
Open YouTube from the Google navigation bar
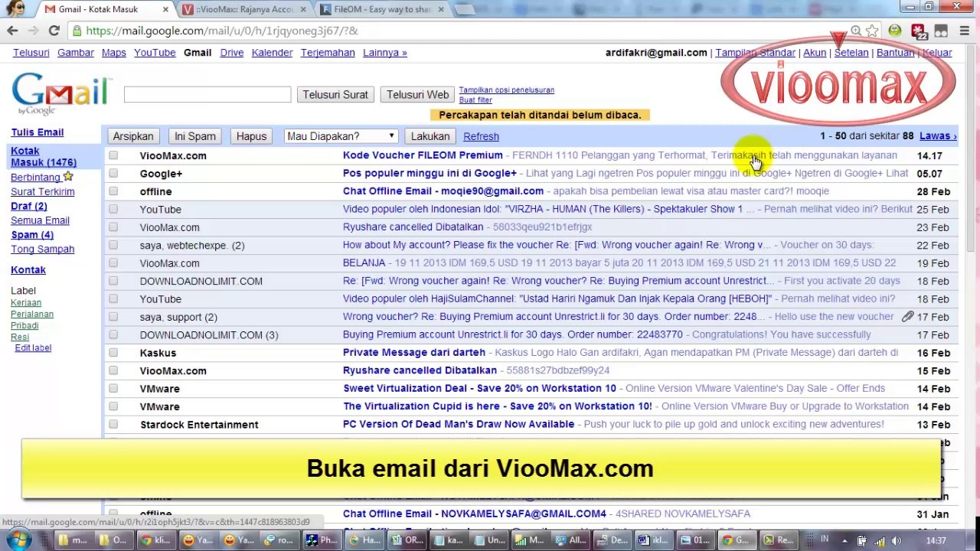155,53
